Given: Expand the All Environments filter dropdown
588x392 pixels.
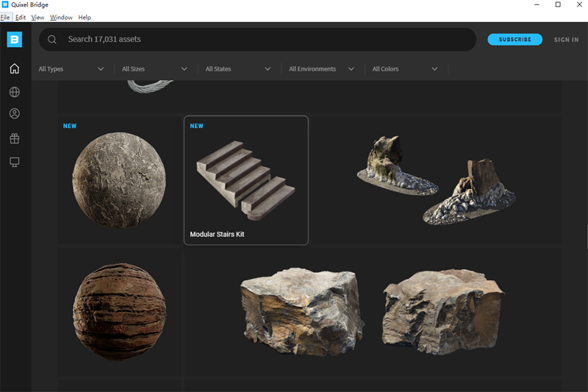Looking at the screenshot, I should pos(321,69).
